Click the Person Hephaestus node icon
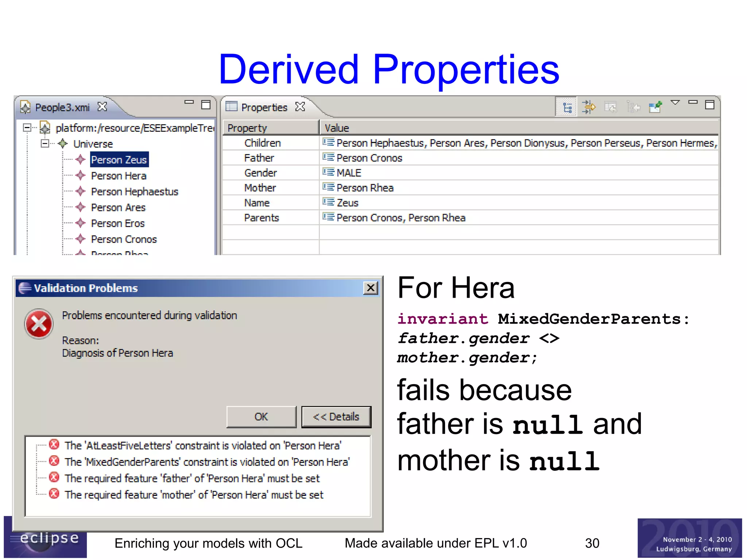 pyautogui.click(x=80, y=191)
